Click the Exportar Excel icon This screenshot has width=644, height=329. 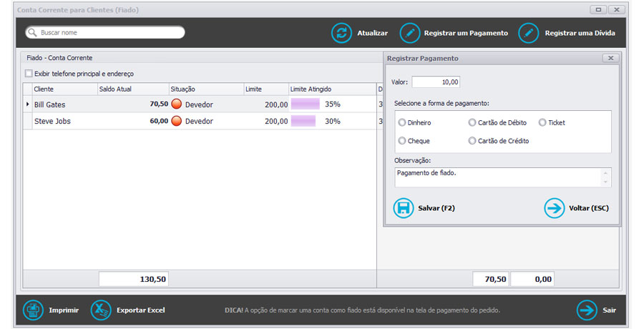pos(101,310)
